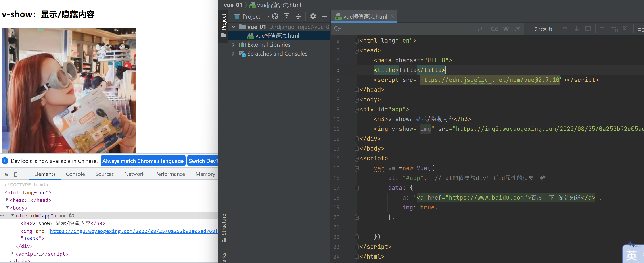Toggle code fold marker on line 9 div
The width and height of the screenshot is (644, 263).
click(357, 109)
